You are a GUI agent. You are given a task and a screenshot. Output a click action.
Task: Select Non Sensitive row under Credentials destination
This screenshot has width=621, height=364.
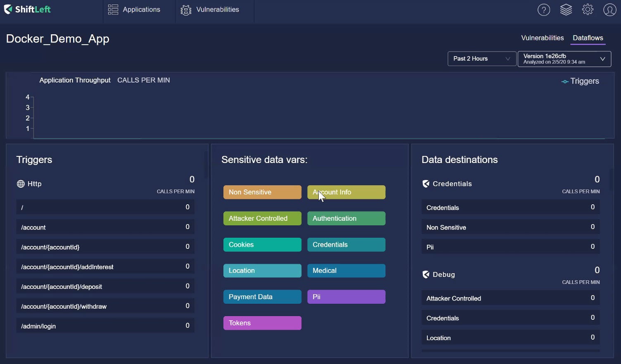tap(511, 227)
